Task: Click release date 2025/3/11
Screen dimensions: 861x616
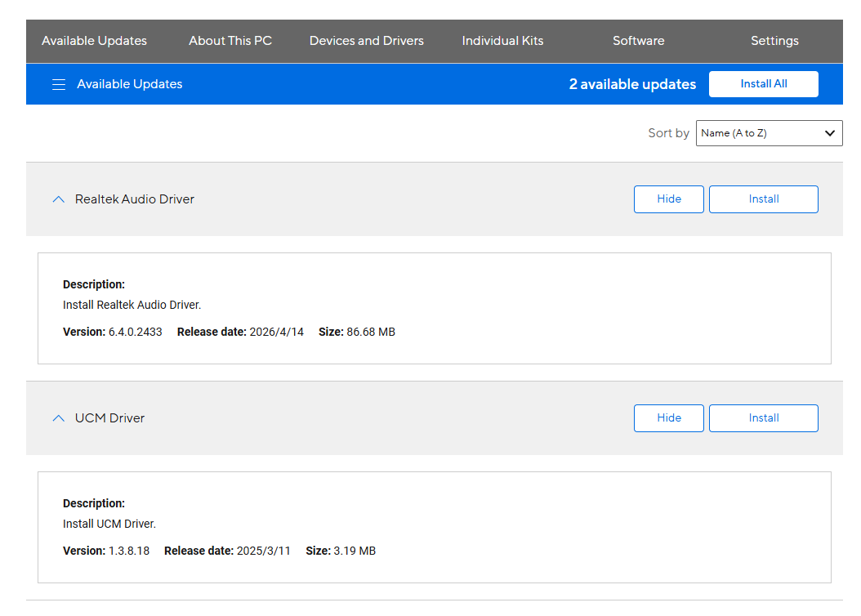Action: (x=264, y=551)
